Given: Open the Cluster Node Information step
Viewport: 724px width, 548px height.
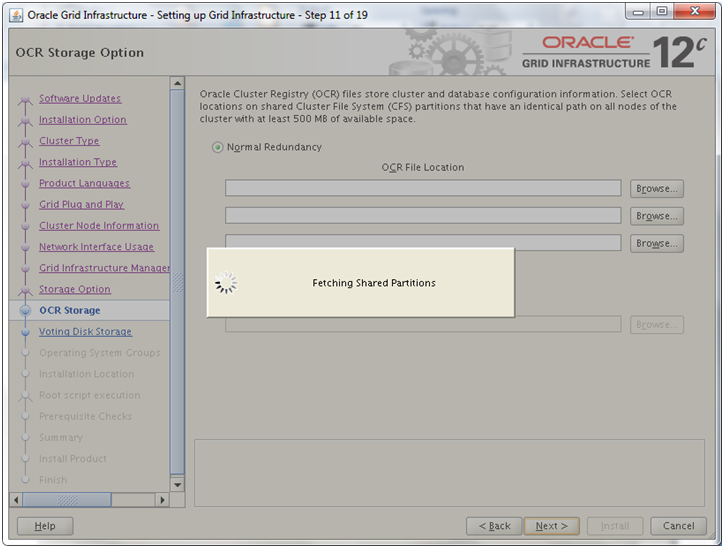Looking at the screenshot, I should pyautogui.click(x=99, y=226).
